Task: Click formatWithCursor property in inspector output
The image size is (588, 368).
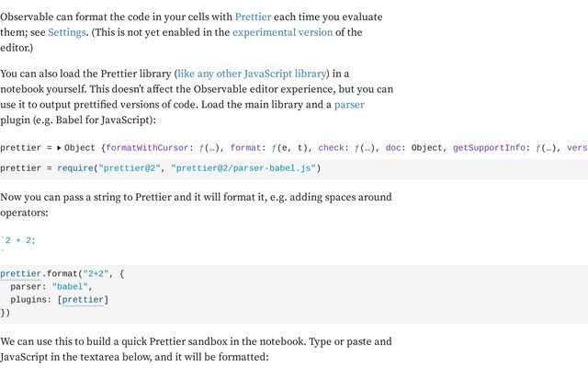Action: tap(147, 148)
